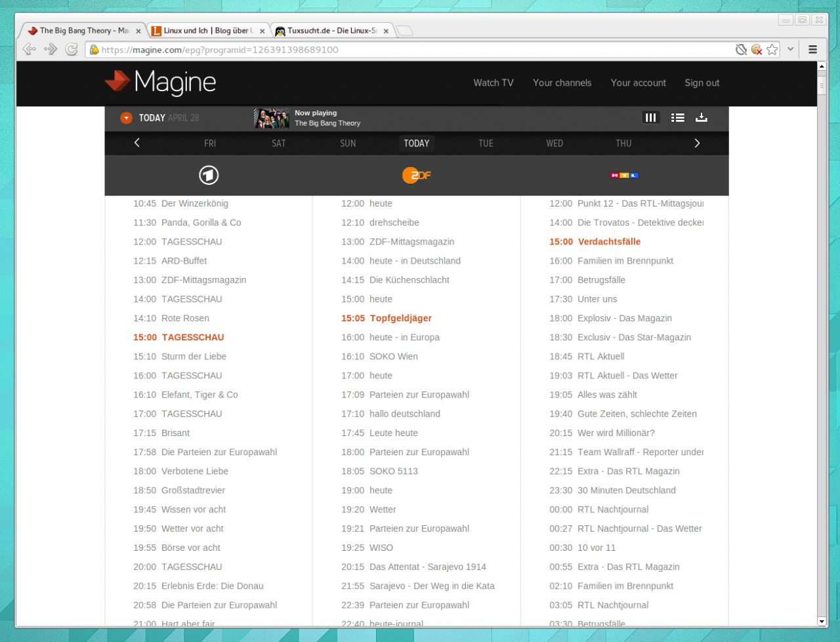Image resolution: width=840 pixels, height=642 pixels.
Task: Select THU in the day bar
Action: (623, 144)
